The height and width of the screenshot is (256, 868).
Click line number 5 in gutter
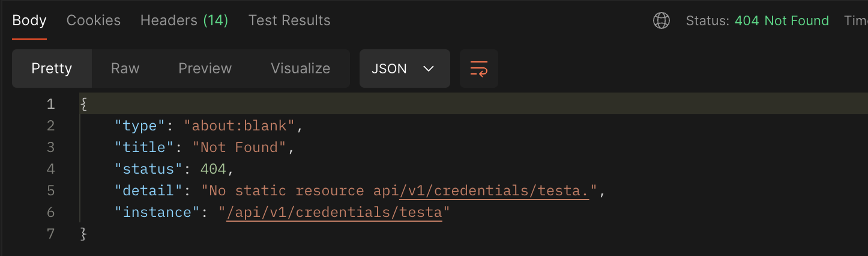click(x=50, y=190)
